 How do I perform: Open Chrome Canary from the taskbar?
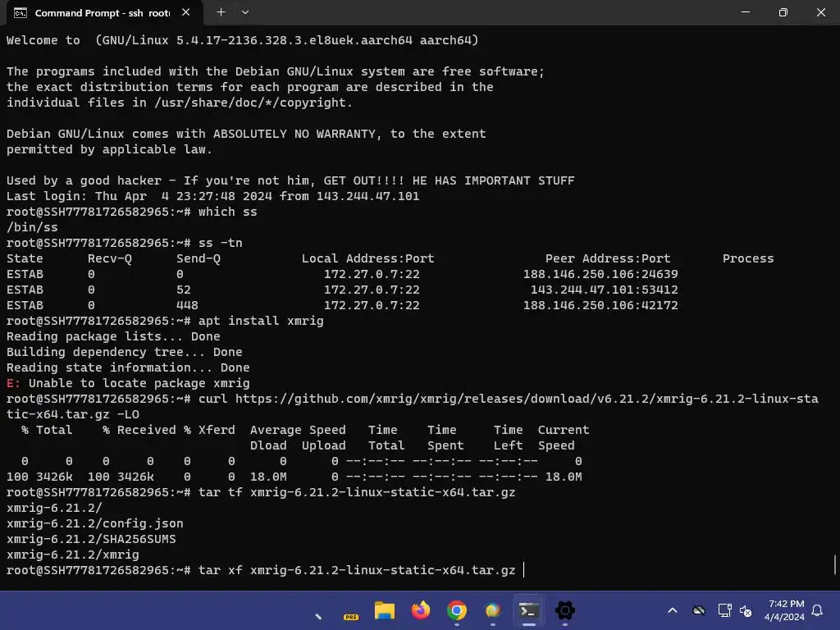click(x=493, y=610)
